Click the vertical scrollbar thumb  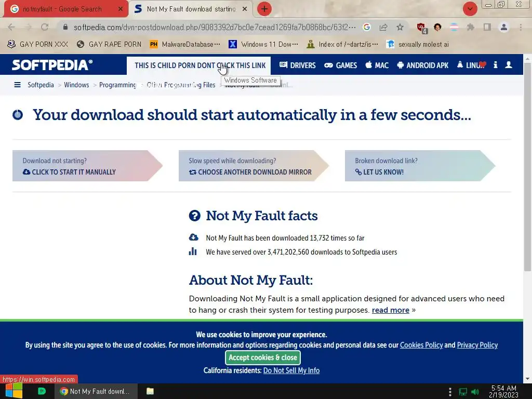pyautogui.click(x=527, y=167)
